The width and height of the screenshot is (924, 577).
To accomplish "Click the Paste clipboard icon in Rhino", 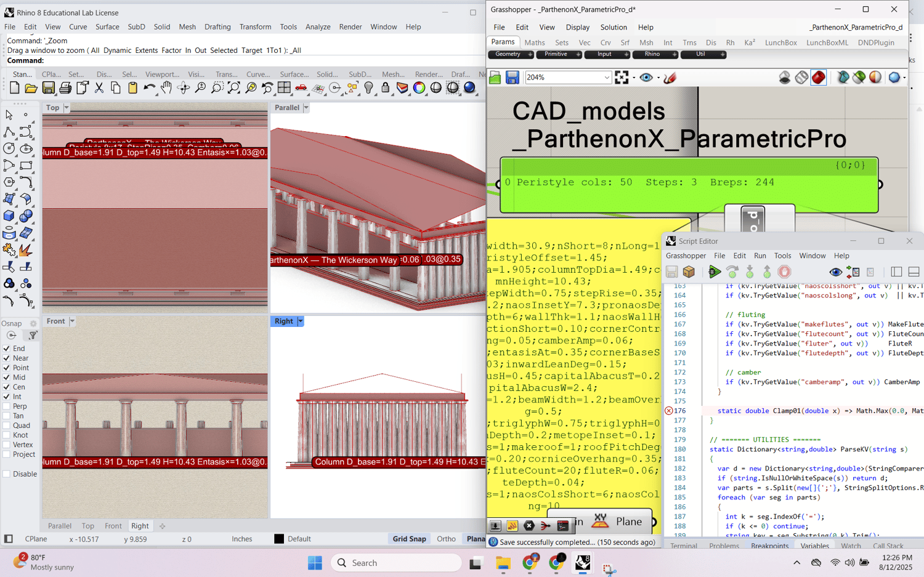I will [x=132, y=88].
